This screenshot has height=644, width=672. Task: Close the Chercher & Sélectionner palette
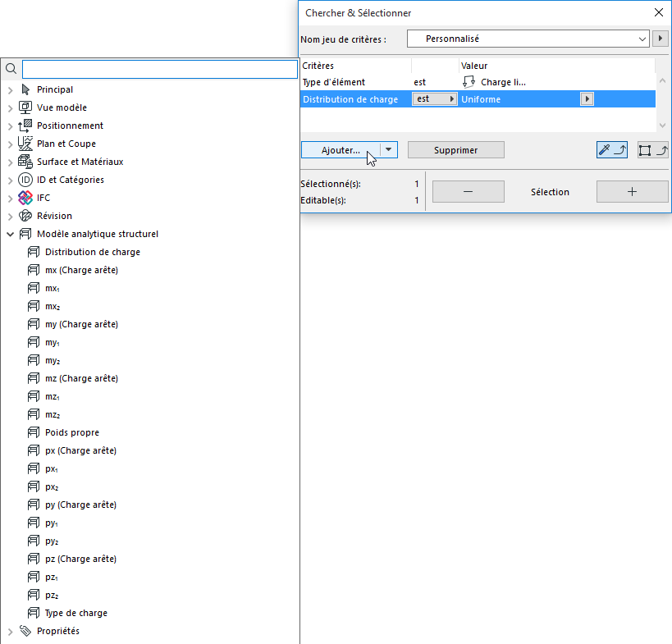point(659,12)
